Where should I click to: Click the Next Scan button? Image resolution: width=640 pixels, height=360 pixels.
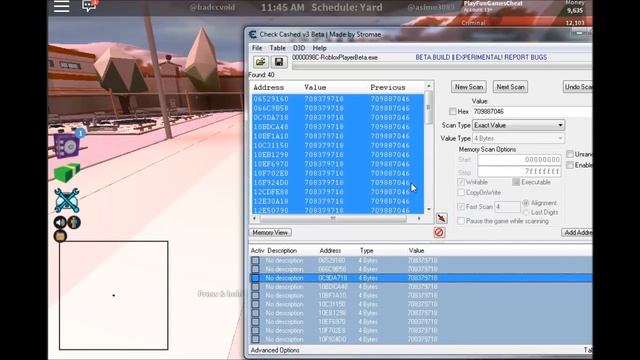pyautogui.click(x=510, y=87)
